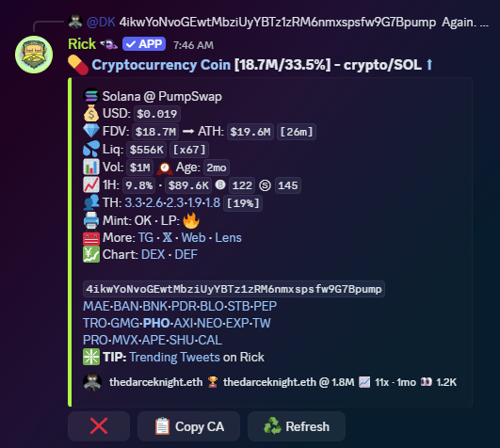
Task: Click the red X delete button
Action: click(99, 426)
